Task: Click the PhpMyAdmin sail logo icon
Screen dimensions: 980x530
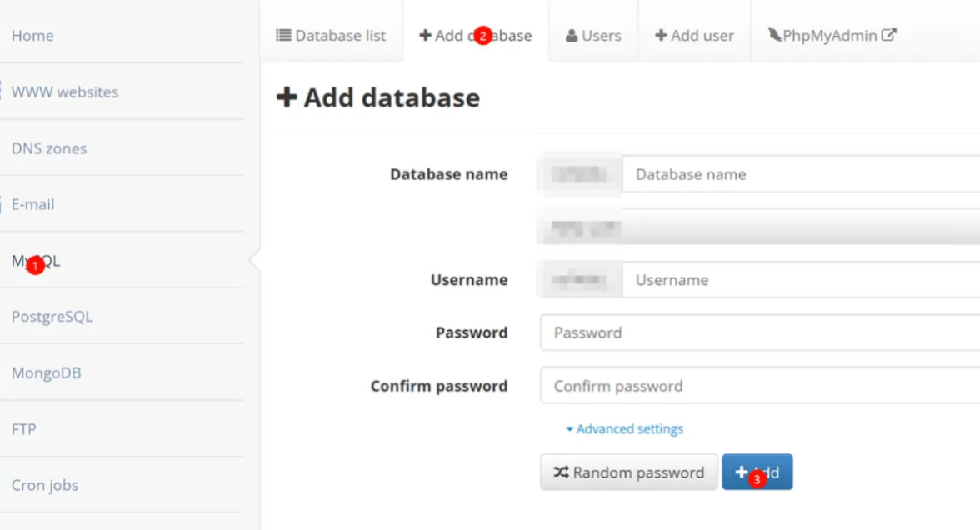Action: 774,35
